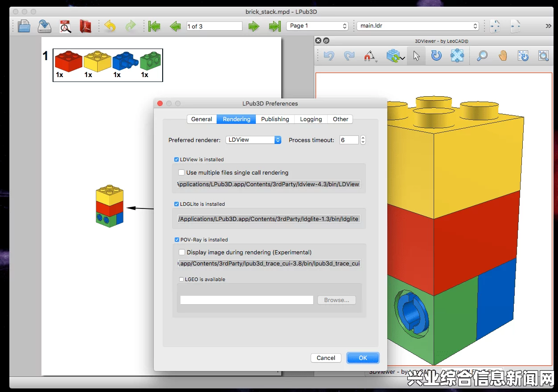Click the snap angle magnet icon

click(x=370, y=56)
